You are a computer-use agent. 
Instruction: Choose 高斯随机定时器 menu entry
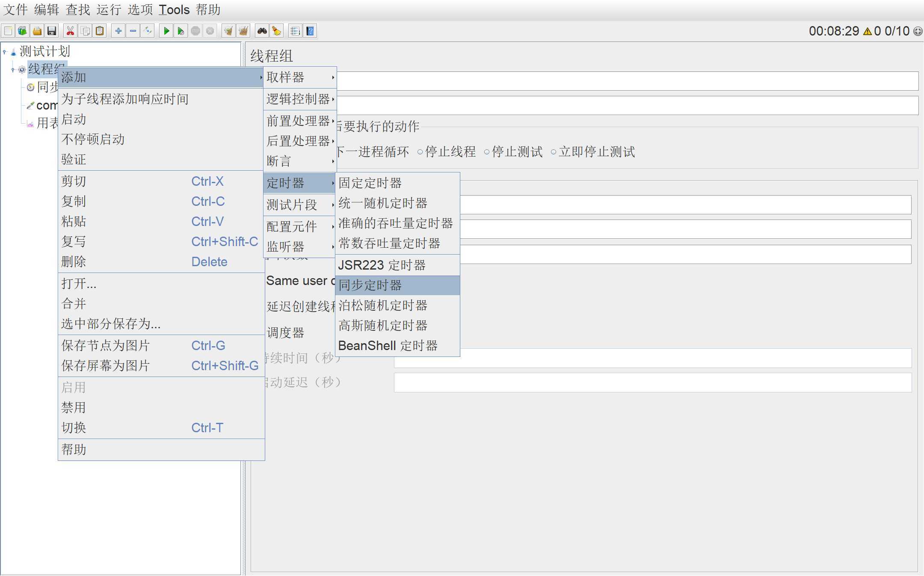coord(398,326)
